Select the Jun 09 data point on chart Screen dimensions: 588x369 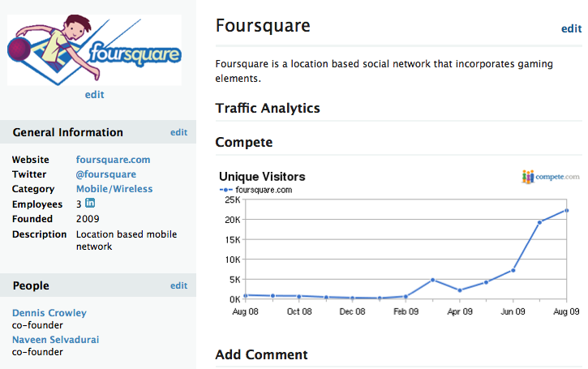[513, 270]
